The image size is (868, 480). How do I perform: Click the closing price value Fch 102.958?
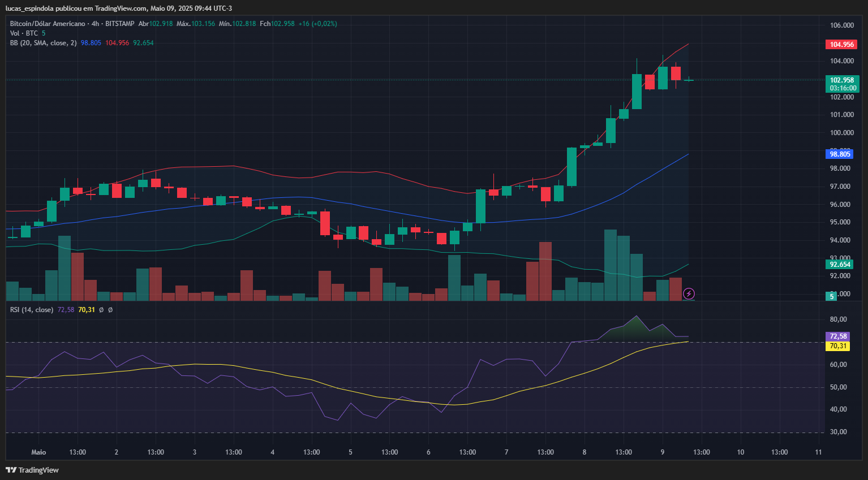[282, 24]
